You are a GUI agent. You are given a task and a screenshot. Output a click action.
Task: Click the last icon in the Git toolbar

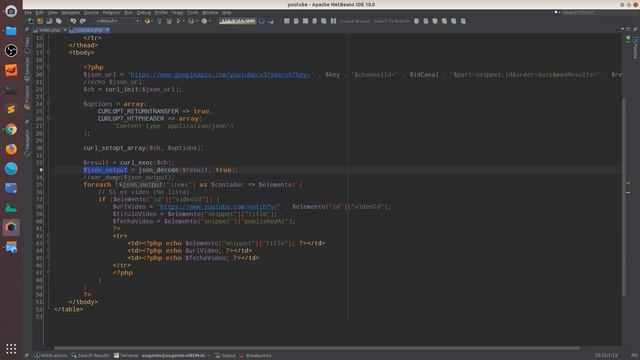coord(463,21)
